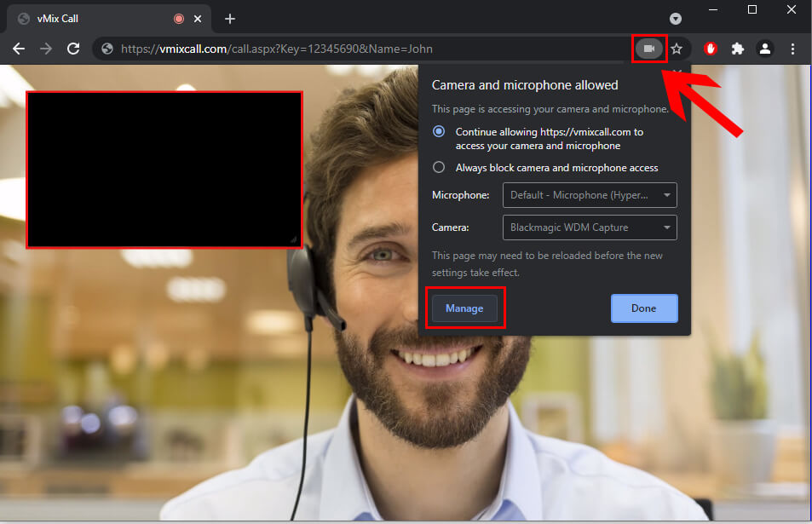This screenshot has height=524, width=812.
Task: Open a new tab with plus button
Action: click(229, 19)
